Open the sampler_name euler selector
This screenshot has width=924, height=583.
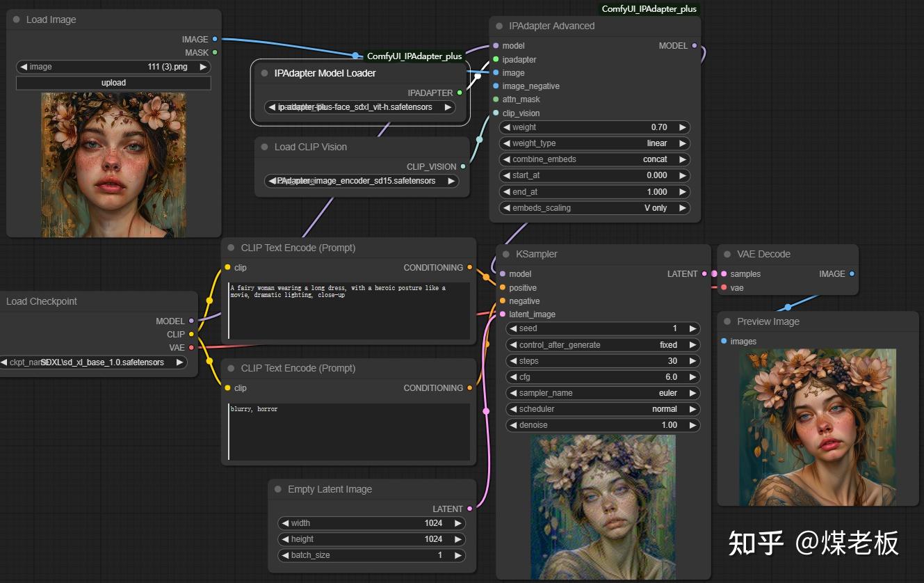coord(601,393)
